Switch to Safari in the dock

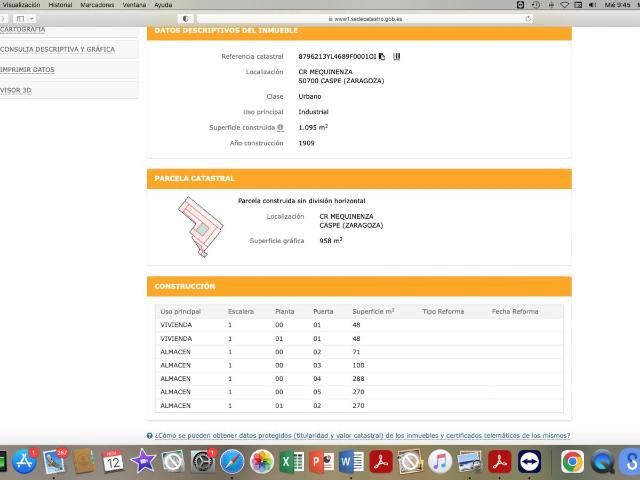pyautogui.click(x=232, y=462)
